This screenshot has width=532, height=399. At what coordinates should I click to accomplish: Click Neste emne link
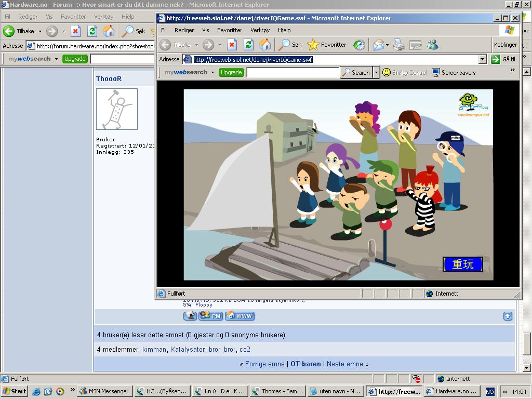point(345,364)
